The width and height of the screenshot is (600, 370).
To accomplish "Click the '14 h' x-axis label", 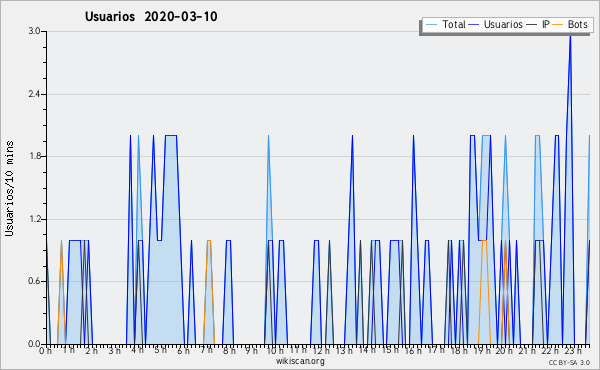I will click(367, 350).
